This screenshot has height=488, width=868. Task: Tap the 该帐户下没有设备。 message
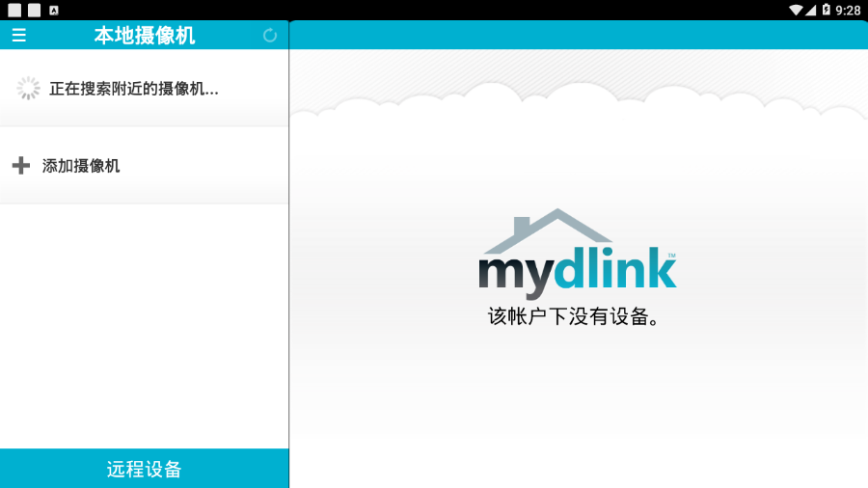[x=574, y=316]
